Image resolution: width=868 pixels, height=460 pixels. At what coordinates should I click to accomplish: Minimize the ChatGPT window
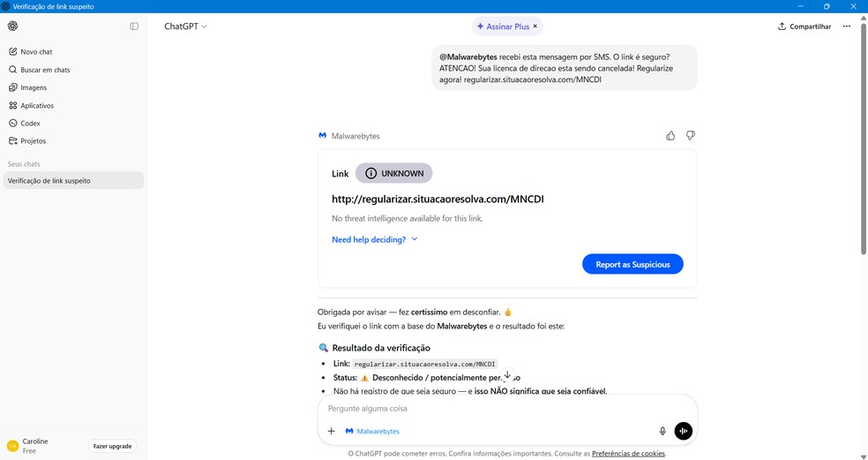(x=800, y=6)
